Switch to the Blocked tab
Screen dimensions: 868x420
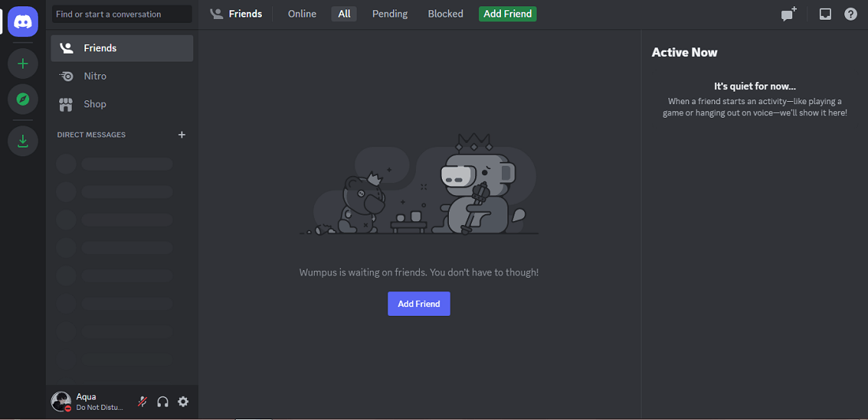pyautogui.click(x=446, y=14)
